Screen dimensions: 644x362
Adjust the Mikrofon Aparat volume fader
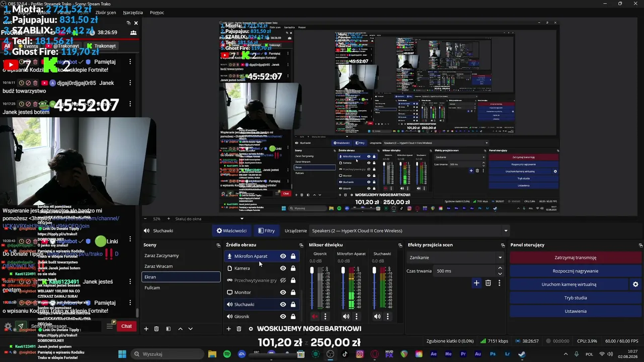coord(344,271)
